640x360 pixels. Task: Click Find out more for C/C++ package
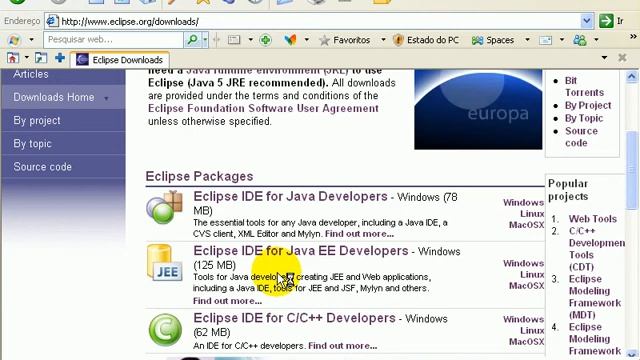pyautogui.click(x=342, y=346)
